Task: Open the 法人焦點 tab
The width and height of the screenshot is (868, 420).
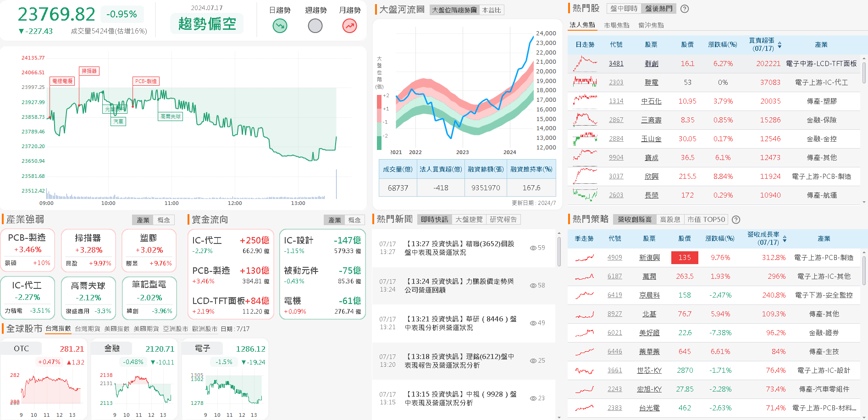Action: [x=582, y=25]
